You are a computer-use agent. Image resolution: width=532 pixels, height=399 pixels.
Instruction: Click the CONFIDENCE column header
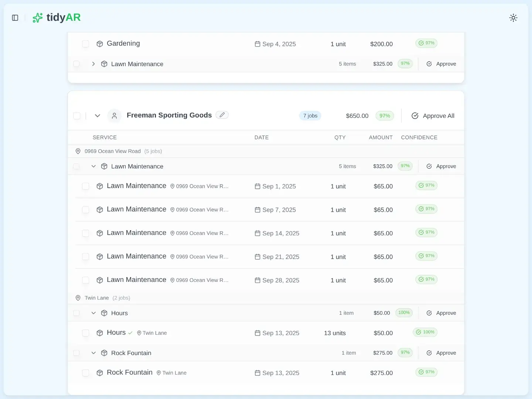419,137
